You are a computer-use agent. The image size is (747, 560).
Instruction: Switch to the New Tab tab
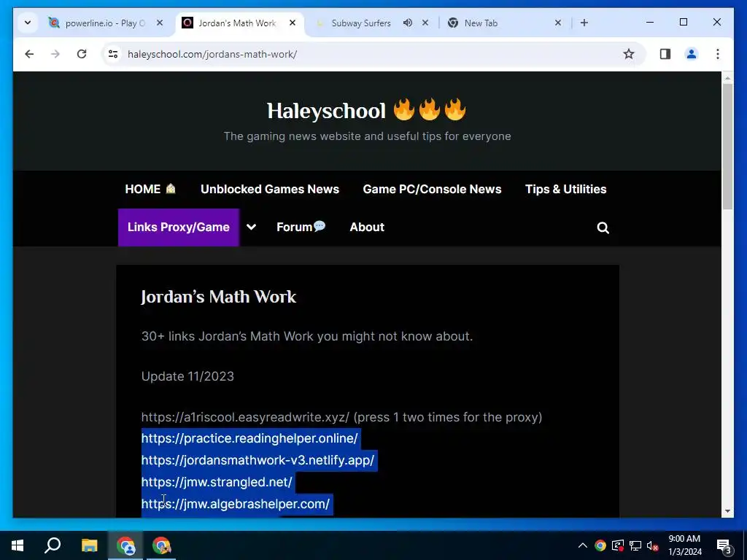(x=481, y=23)
